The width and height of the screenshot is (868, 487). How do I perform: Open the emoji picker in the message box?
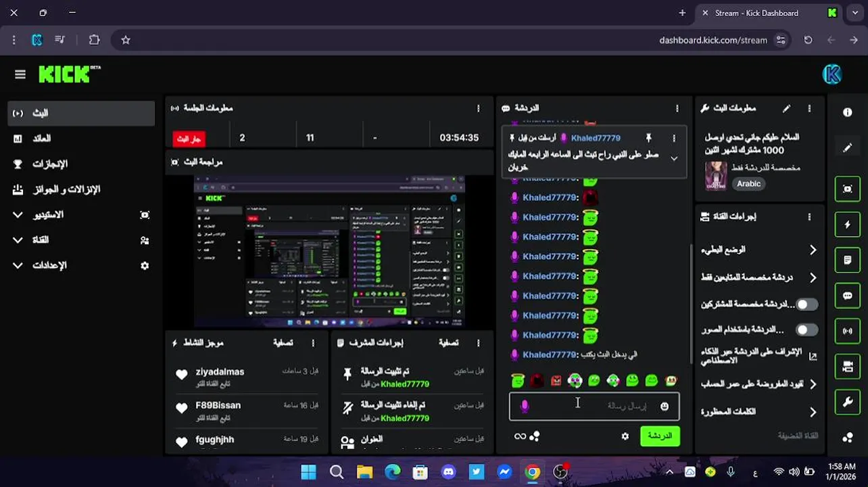point(664,406)
